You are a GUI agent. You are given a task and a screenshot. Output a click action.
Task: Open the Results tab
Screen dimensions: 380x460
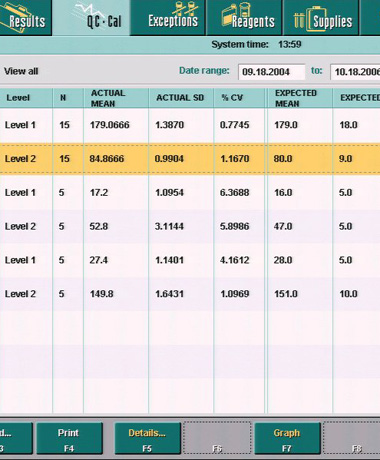click(x=25, y=17)
